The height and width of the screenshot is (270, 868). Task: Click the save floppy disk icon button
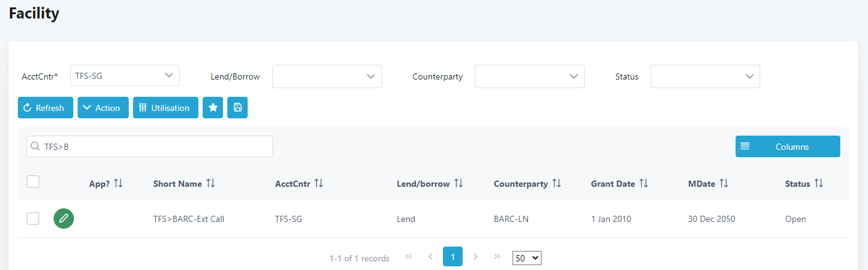(x=237, y=108)
